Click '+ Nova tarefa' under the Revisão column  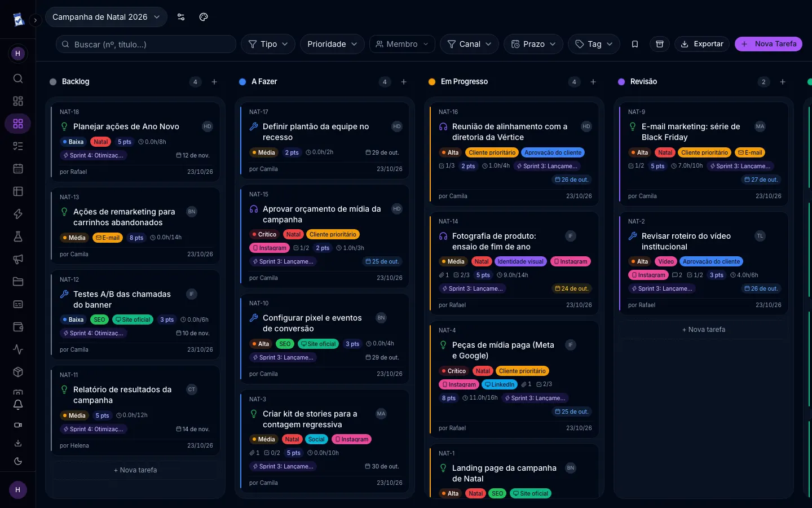(x=704, y=330)
